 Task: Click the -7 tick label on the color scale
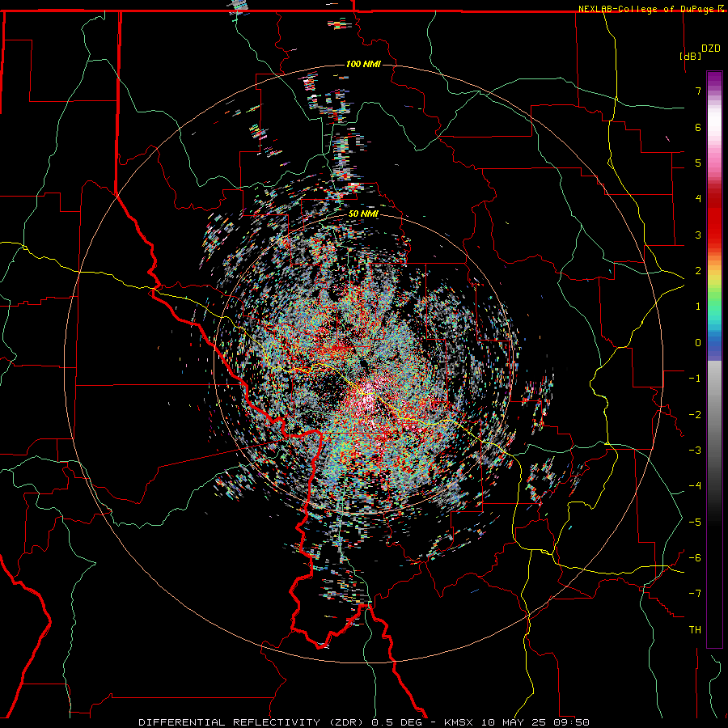[695, 594]
